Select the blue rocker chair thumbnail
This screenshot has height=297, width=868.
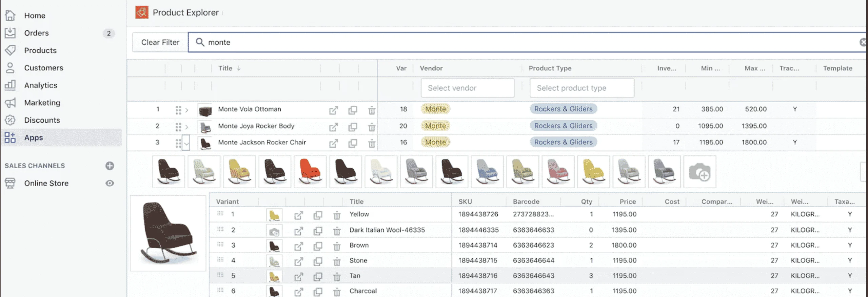coord(487,172)
